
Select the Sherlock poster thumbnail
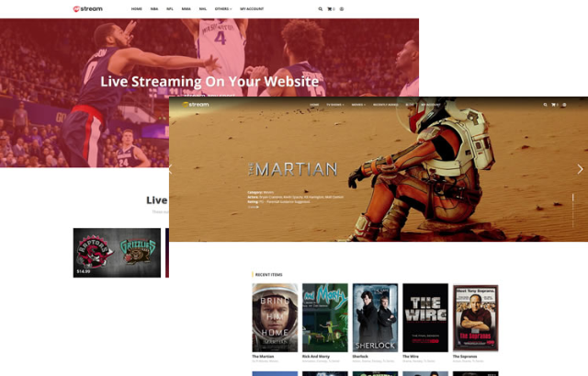375,317
